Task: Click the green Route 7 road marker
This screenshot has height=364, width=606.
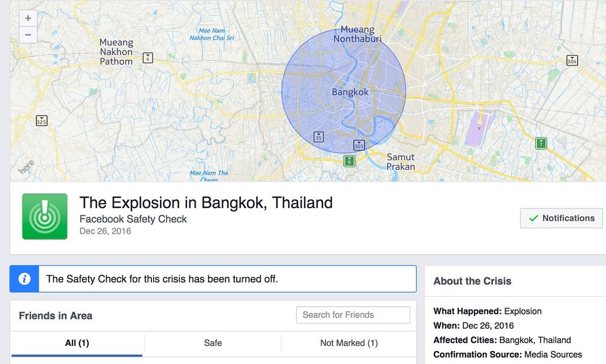Action: click(539, 144)
